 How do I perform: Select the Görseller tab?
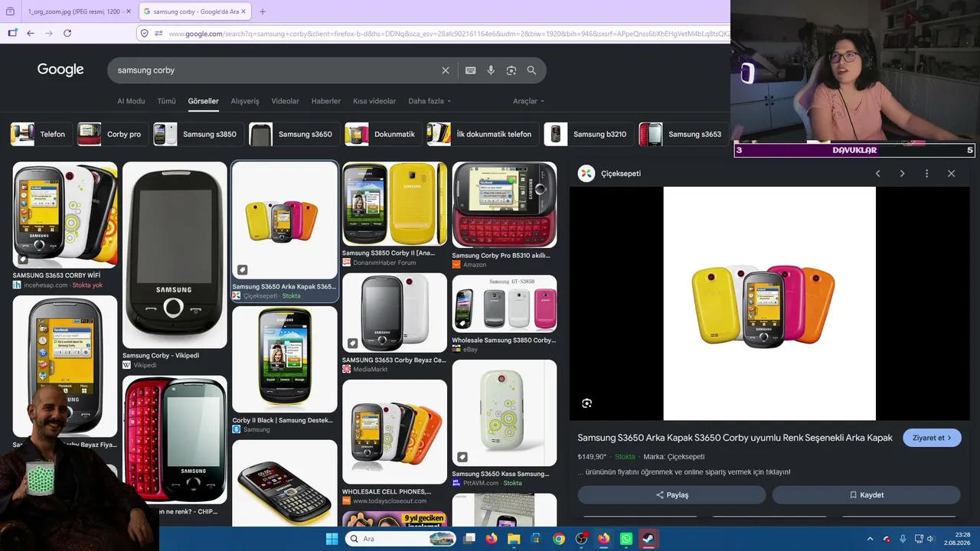pos(204,101)
